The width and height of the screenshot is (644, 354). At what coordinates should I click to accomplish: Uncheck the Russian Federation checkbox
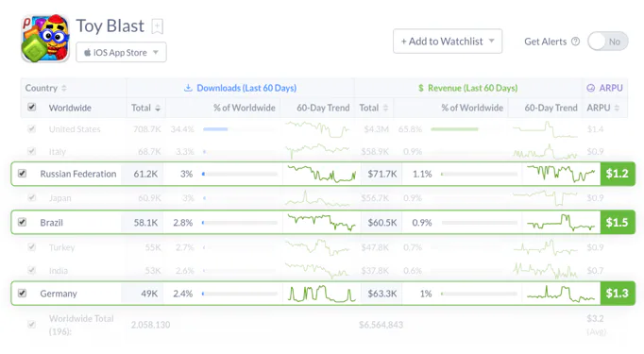pos(22,174)
